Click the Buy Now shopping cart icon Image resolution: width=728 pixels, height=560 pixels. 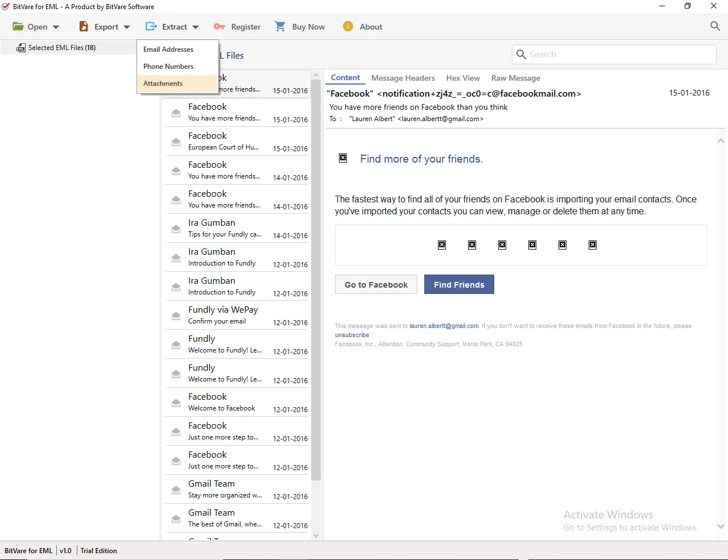pyautogui.click(x=280, y=27)
